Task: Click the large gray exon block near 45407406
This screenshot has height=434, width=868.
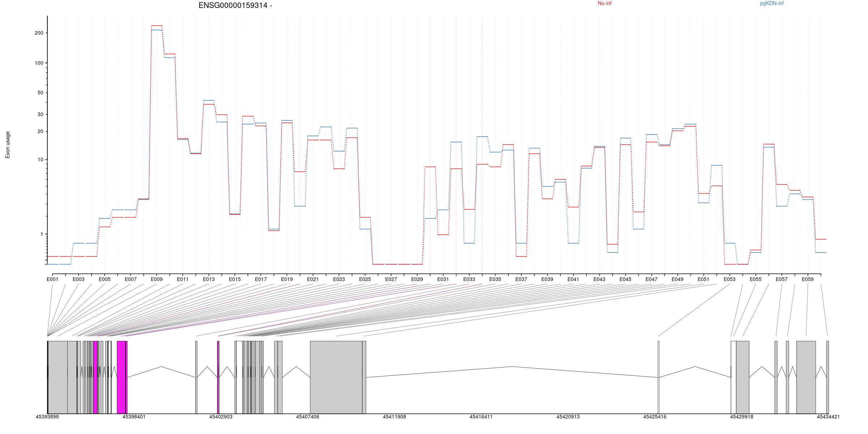Action: coord(336,377)
